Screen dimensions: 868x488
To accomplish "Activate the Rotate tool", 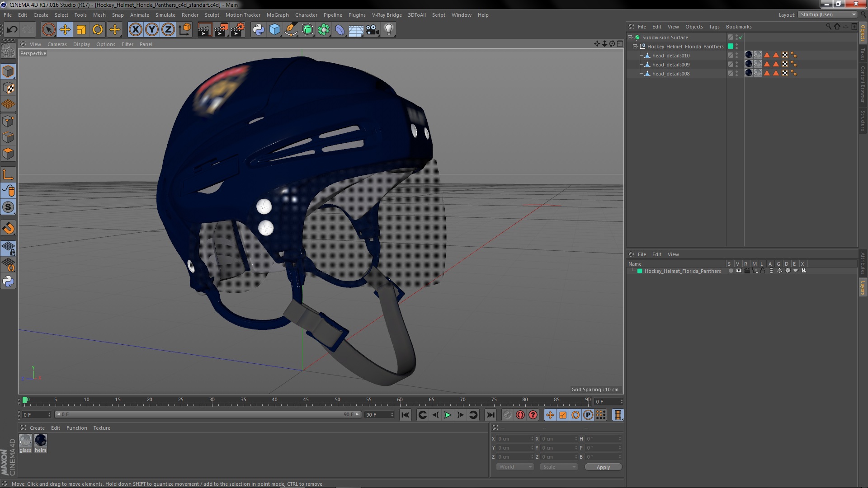I will 98,30.
